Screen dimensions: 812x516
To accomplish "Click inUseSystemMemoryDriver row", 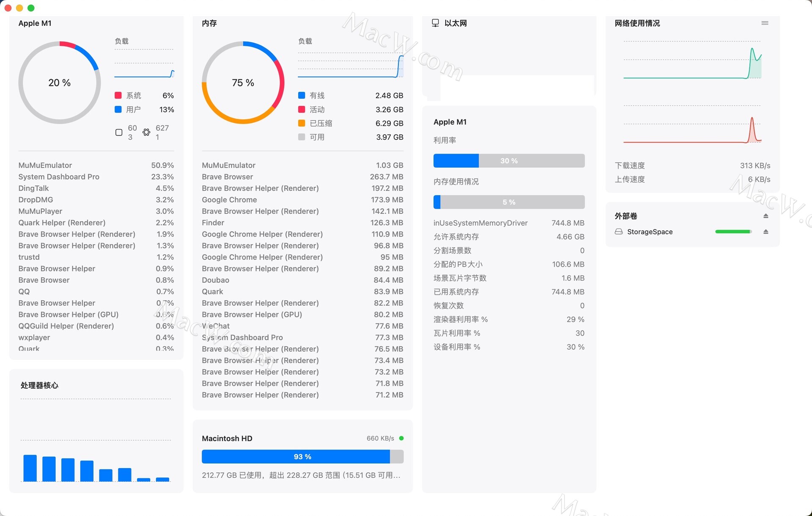I will [x=509, y=223].
